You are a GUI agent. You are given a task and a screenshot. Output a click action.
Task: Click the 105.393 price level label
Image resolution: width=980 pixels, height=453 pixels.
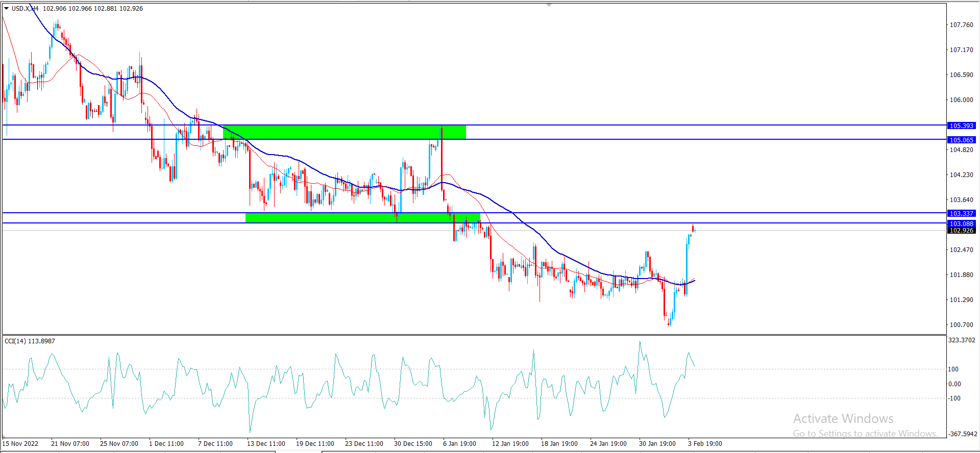pyautogui.click(x=961, y=125)
